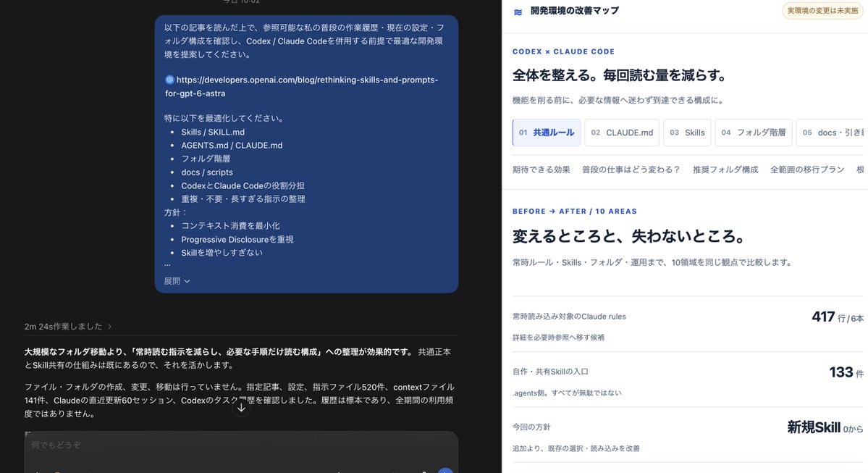Jump to the 全範囲の移行プラン section
This screenshot has height=473, width=868.
(x=807, y=169)
